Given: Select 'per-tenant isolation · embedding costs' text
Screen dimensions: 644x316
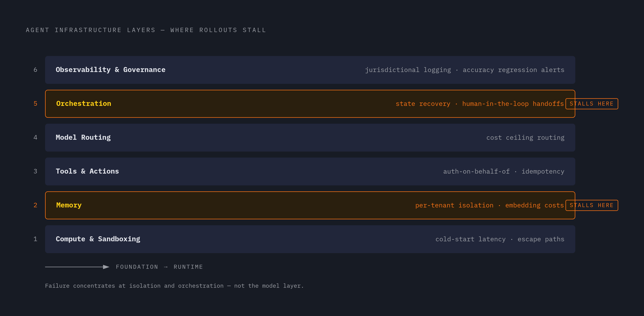Looking at the screenshot, I should [x=489, y=205].
